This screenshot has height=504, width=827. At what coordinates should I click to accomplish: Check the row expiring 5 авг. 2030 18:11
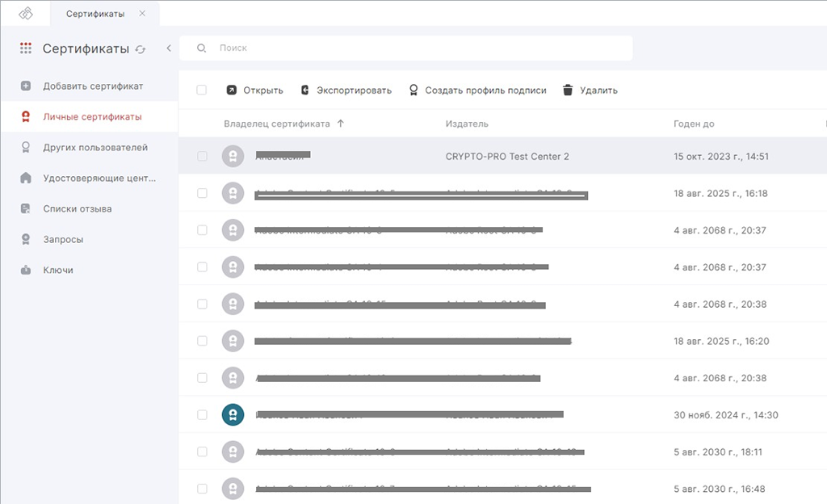tap(202, 451)
